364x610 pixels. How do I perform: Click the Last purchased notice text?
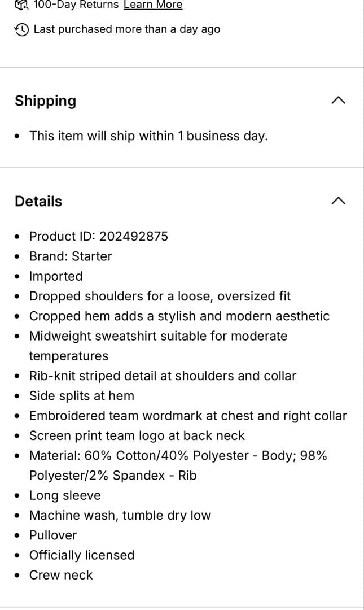[x=127, y=29]
